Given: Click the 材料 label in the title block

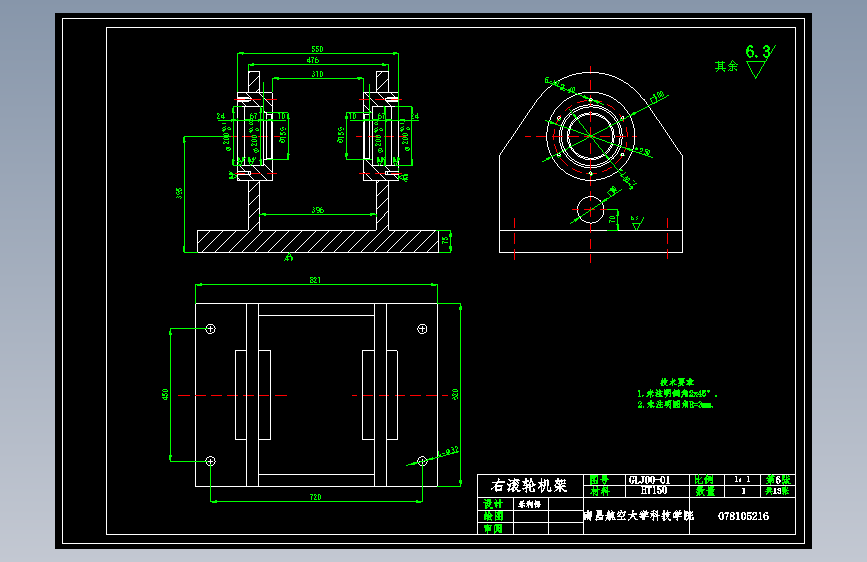Looking at the screenshot, I should click(x=599, y=491).
